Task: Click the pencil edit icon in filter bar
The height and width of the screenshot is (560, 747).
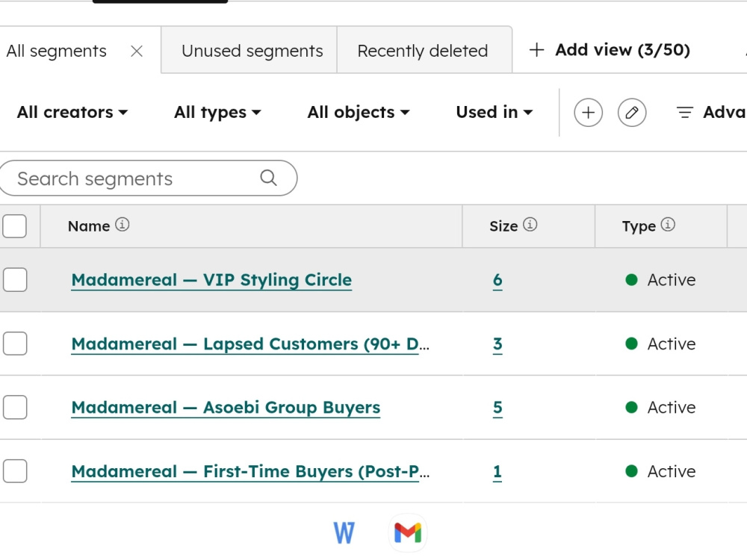Action: (632, 113)
